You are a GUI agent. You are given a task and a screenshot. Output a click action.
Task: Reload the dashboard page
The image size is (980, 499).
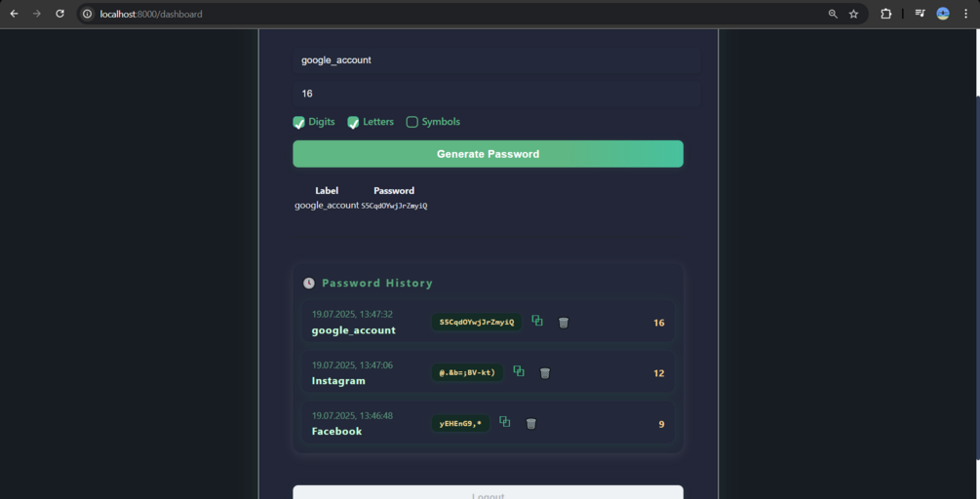point(60,14)
